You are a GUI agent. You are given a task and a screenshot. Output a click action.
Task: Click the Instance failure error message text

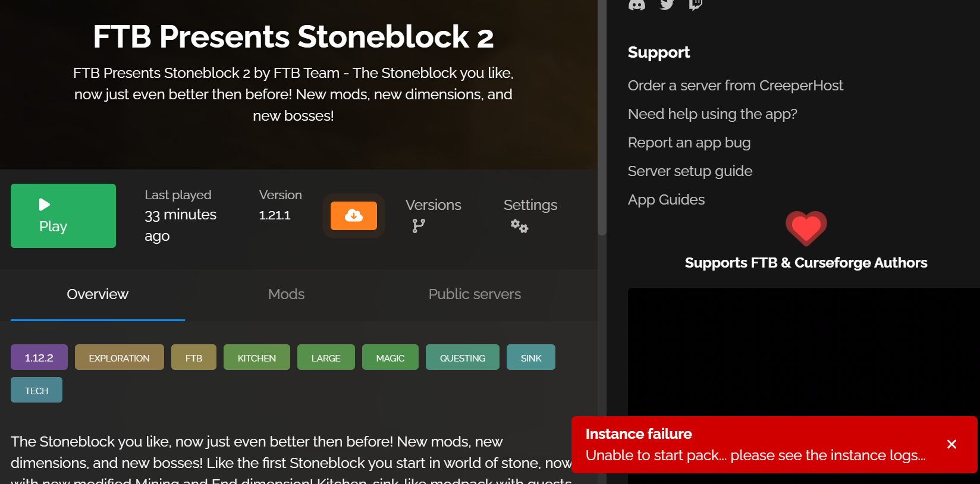click(755, 455)
